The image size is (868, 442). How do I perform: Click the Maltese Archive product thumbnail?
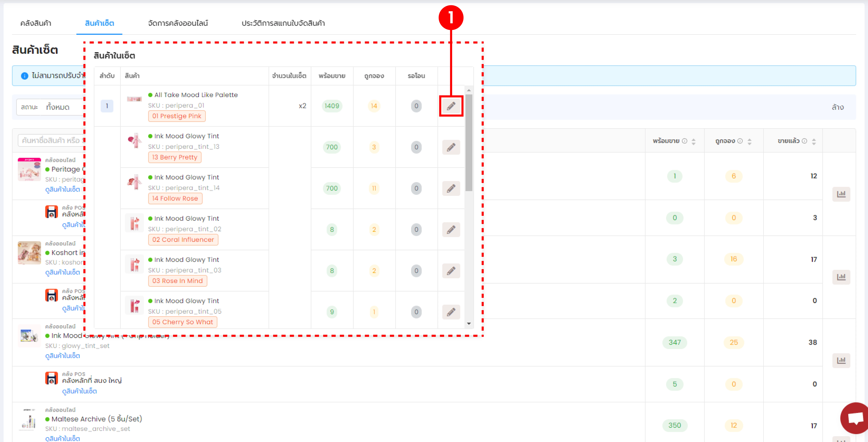(x=29, y=419)
